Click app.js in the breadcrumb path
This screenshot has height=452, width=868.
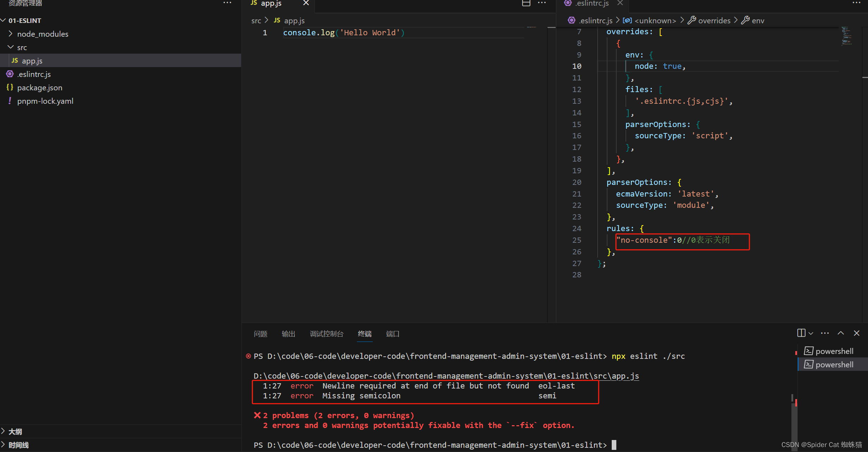point(294,21)
